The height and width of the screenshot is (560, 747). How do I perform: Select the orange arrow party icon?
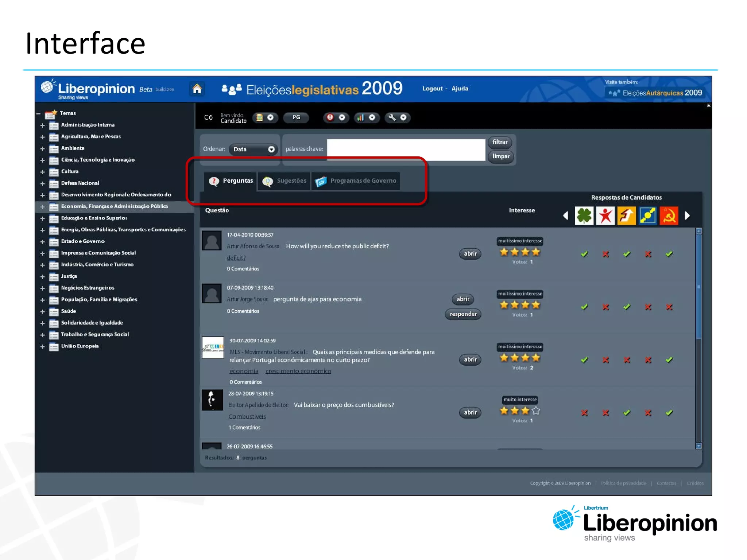(x=627, y=216)
